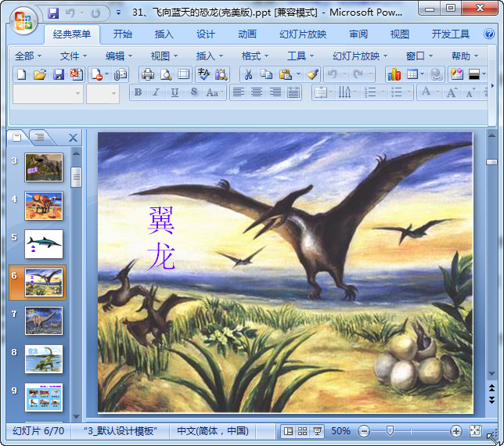
Task: Go to next slide double-arrow
Action: (x=491, y=400)
